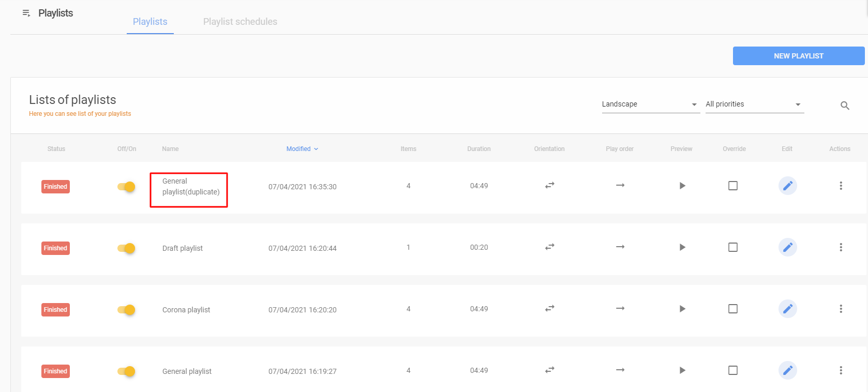Preview the General playlist(duplicate)
The image size is (868, 392).
[x=682, y=186]
